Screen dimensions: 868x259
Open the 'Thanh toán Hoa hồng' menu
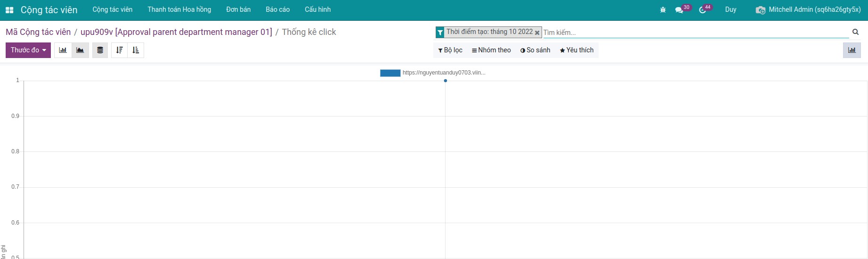pyautogui.click(x=179, y=9)
